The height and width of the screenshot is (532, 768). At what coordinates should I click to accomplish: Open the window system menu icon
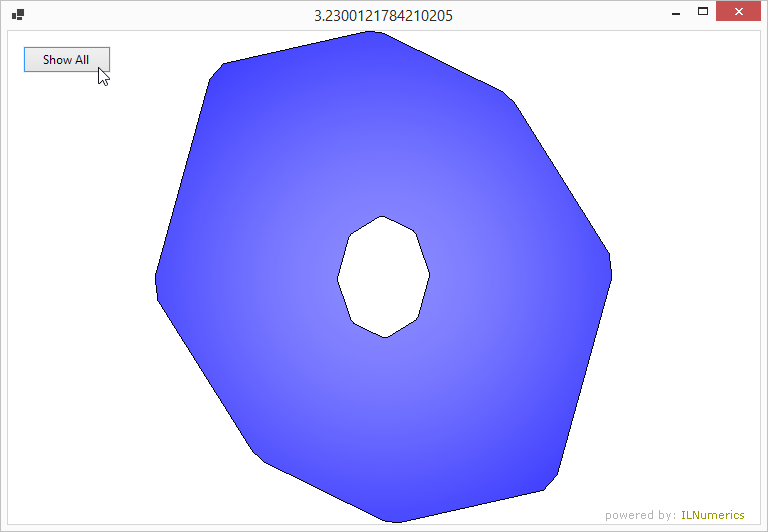(18, 15)
